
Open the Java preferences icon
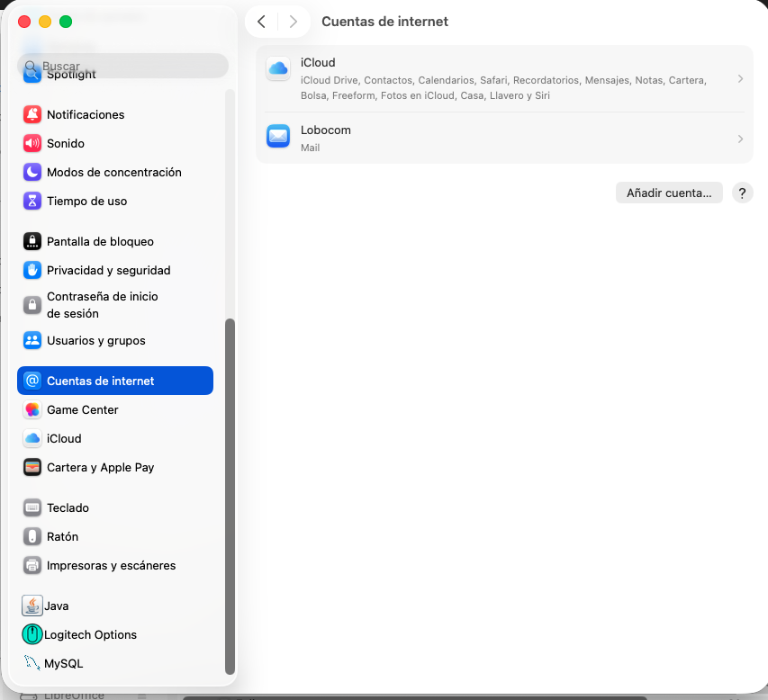click(32, 606)
